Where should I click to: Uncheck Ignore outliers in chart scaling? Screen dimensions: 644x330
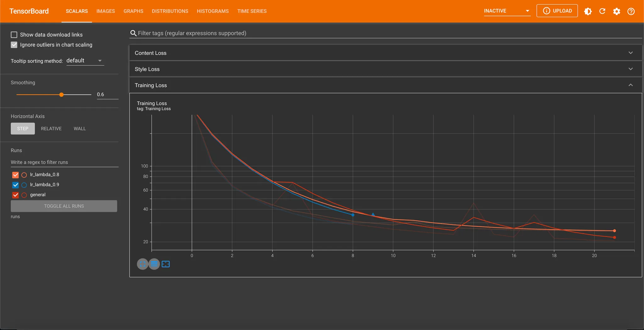pyautogui.click(x=14, y=45)
